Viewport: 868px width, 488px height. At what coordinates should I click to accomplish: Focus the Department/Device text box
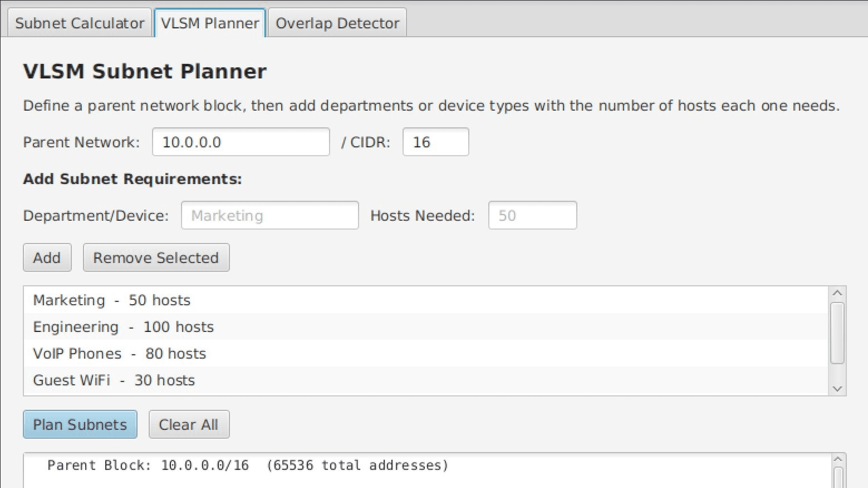[270, 215]
